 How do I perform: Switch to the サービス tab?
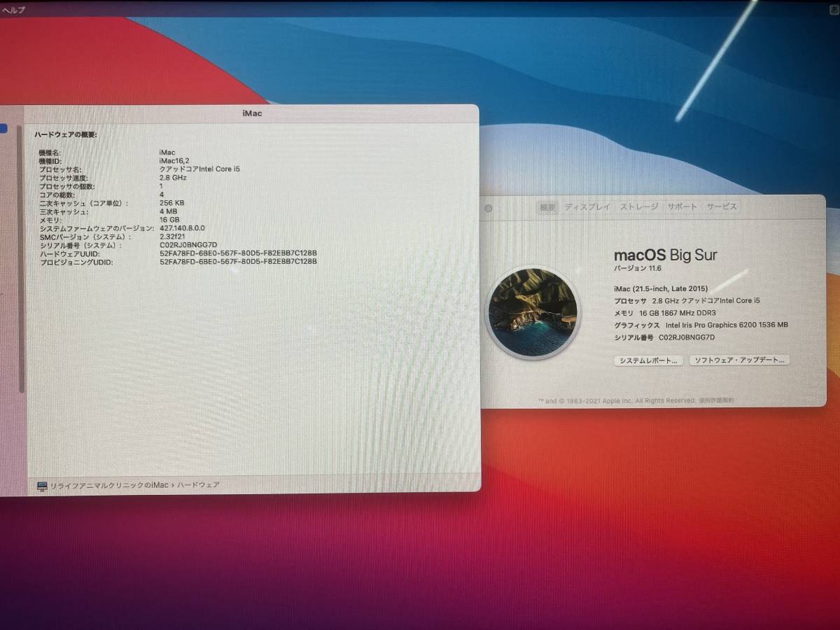point(722,207)
